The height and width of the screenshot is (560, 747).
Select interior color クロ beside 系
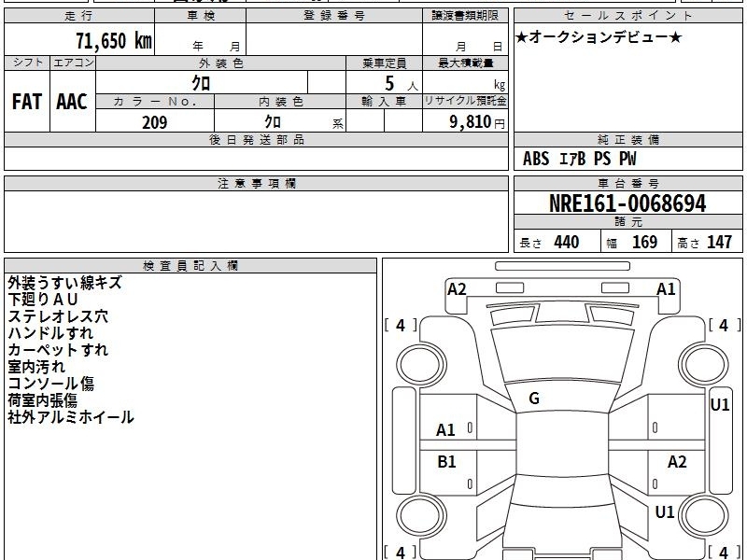point(273,122)
